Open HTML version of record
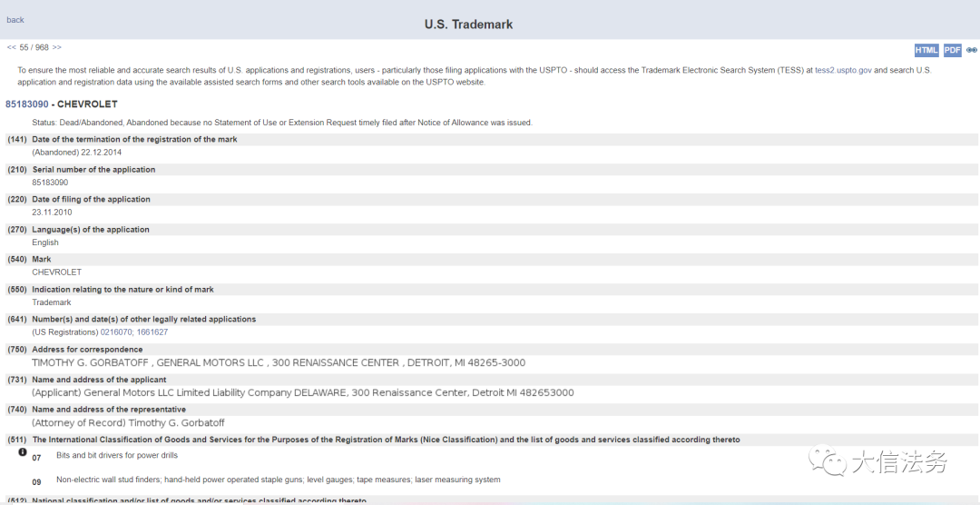Screen dimensions: 980x505 click(926, 51)
